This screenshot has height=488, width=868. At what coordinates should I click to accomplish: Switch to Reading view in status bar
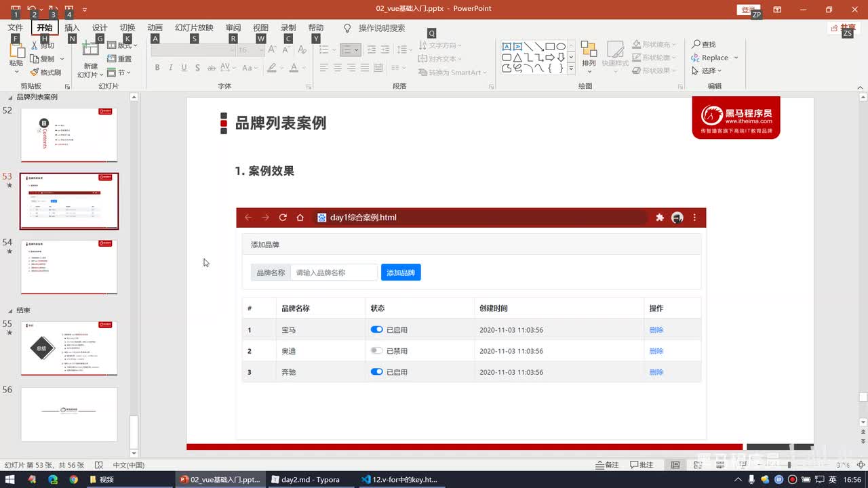click(x=721, y=465)
